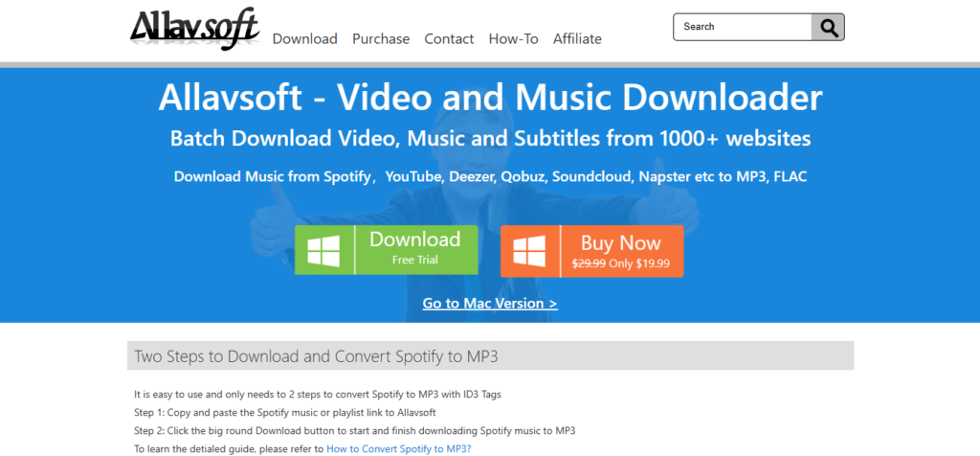Click the Step 2 round Download button instruction

coord(354,430)
